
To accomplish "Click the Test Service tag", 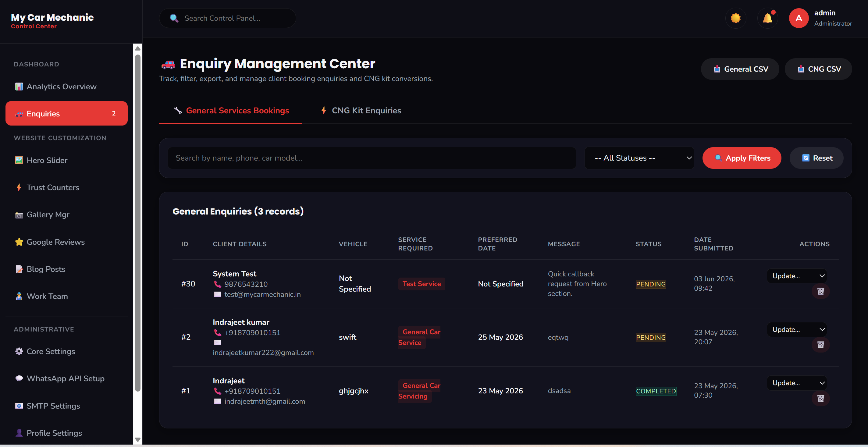I will 422,284.
